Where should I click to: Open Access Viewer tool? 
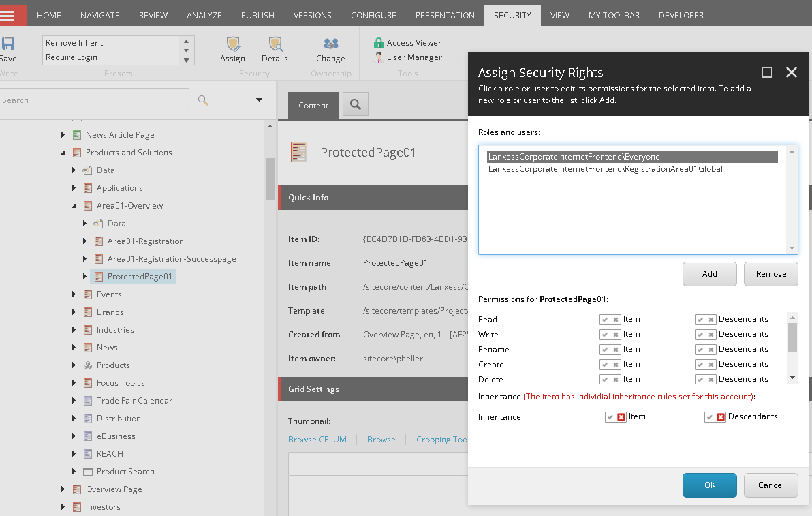408,43
